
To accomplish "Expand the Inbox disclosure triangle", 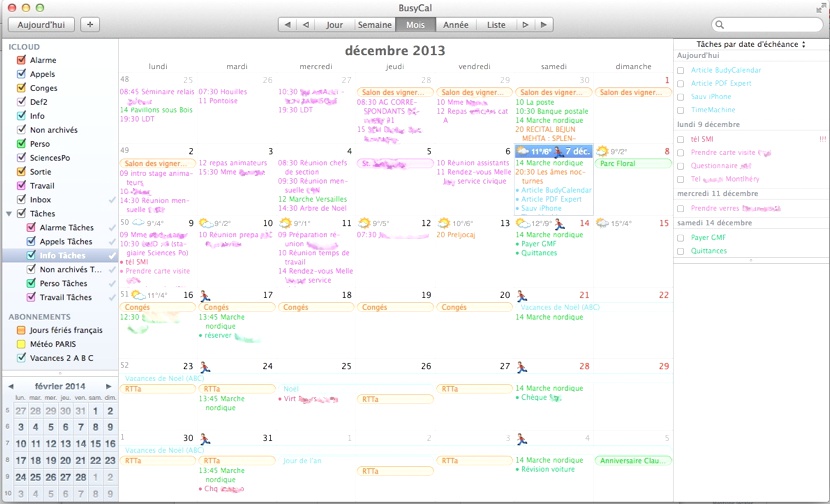I will 10,200.
